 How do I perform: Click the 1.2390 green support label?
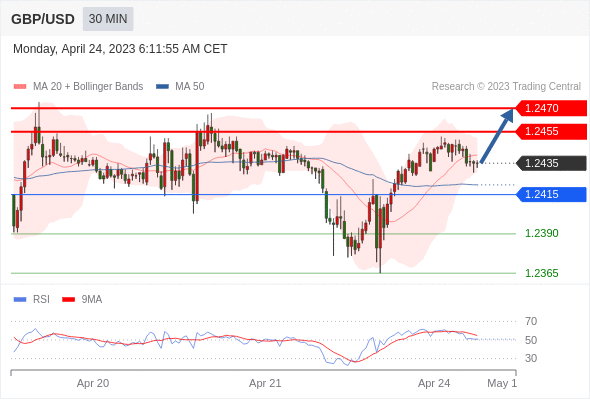coord(541,233)
